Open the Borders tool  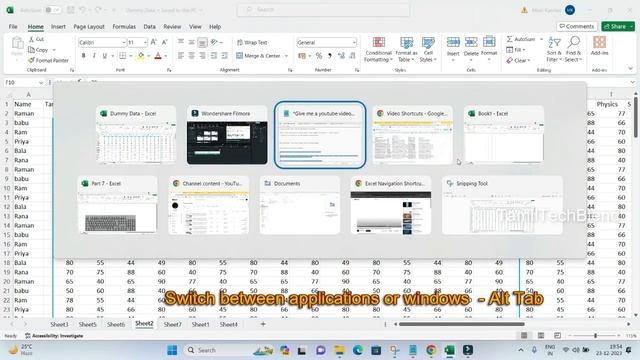[122, 56]
